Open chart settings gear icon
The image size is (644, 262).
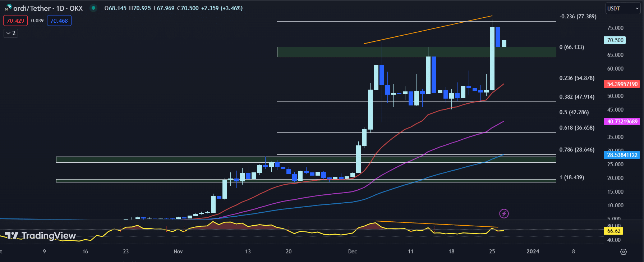coord(624,252)
